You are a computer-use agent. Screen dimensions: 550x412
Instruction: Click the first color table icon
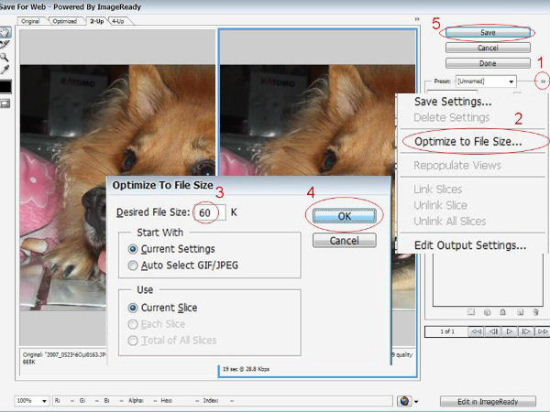click(x=471, y=312)
